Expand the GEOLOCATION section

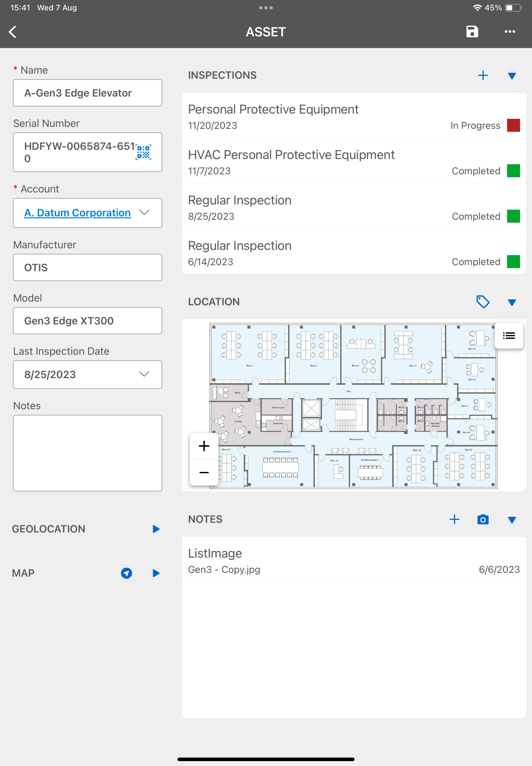pyautogui.click(x=156, y=529)
